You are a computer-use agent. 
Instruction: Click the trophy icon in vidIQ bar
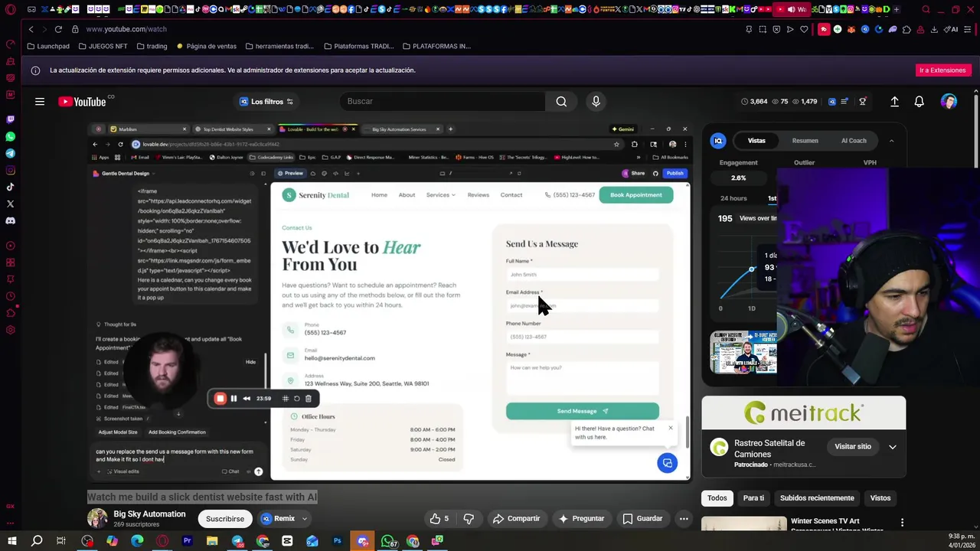click(863, 101)
